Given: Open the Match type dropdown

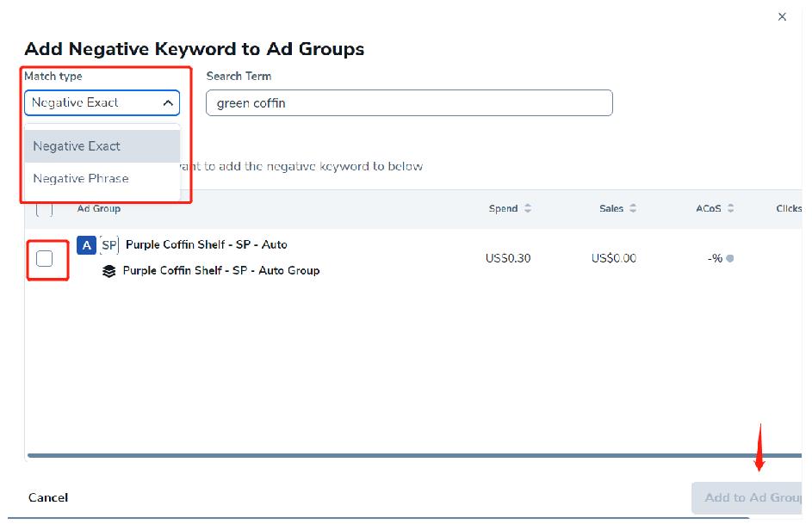Looking at the screenshot, I should tap(102, 102).
